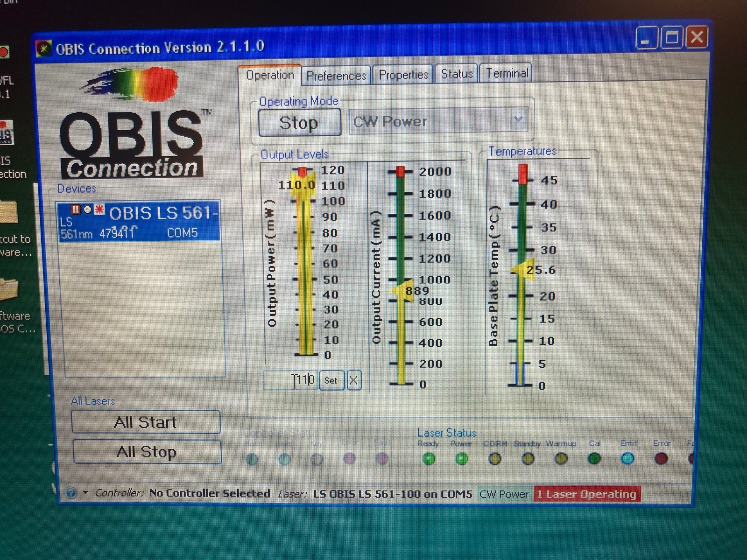Click the X cancel button beside Set
This screenshot has height=560, width=747.
[x=353, y=380]
